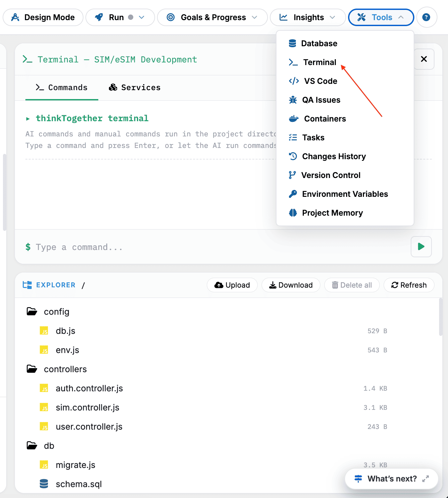The height and width of the screenshot is (498, 448).
Task: Open VS Code from Tools menu
Action: [313, 81]
